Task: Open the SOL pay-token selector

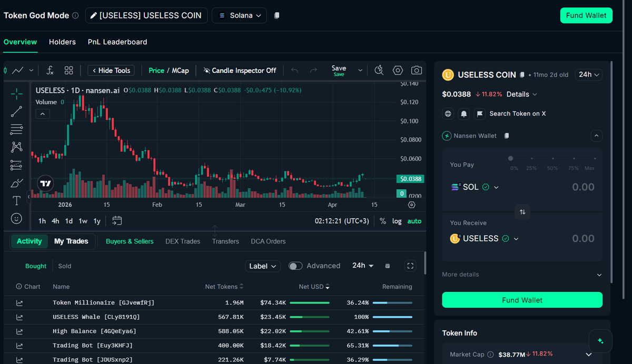Action: coord(475,187)
